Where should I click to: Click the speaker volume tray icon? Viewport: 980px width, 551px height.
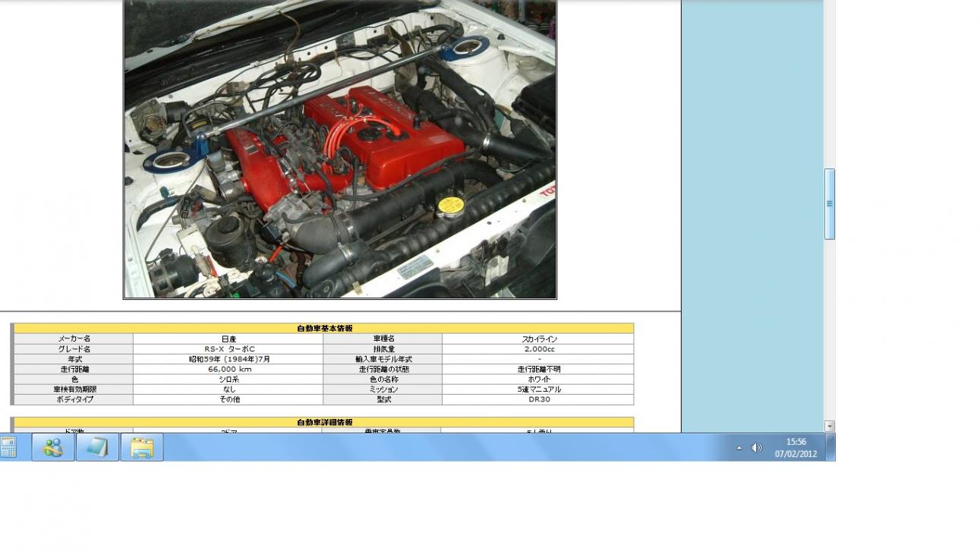point(757,448)
